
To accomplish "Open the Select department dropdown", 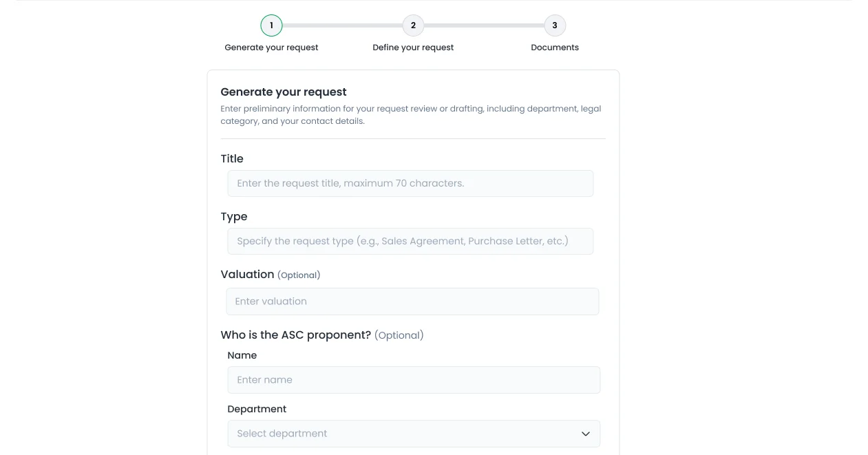I will click(x=414, y=434).
